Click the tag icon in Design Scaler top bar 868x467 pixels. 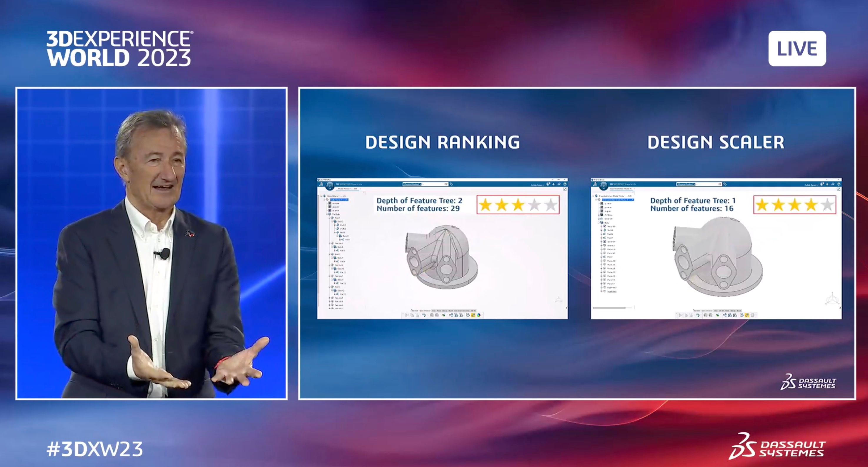point(725,184)
